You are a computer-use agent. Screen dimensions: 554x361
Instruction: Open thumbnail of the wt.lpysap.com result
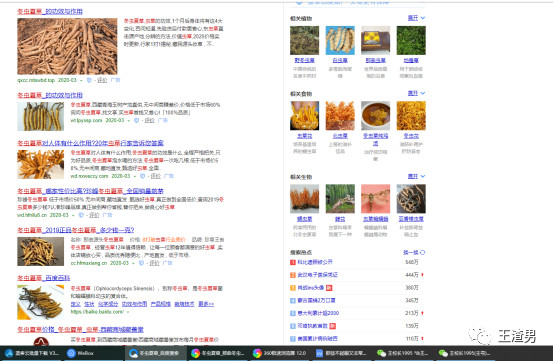[41, 117]
